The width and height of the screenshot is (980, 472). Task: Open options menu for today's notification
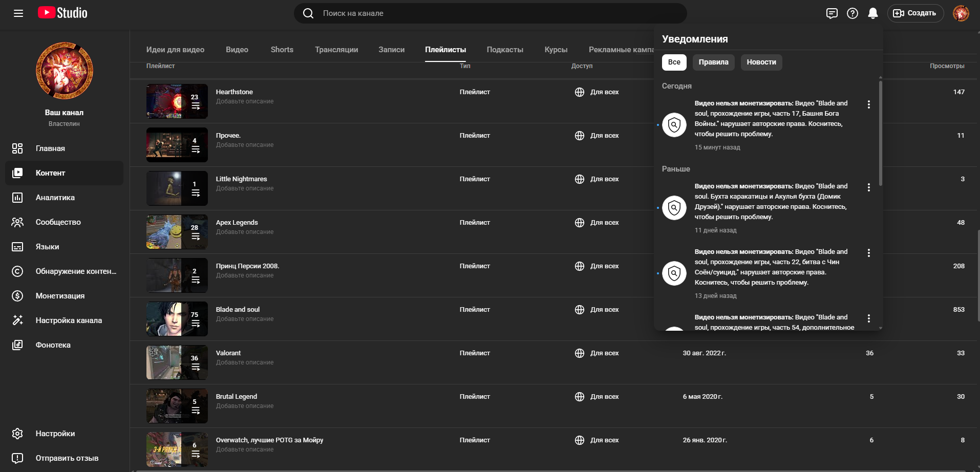click(869, 104)
